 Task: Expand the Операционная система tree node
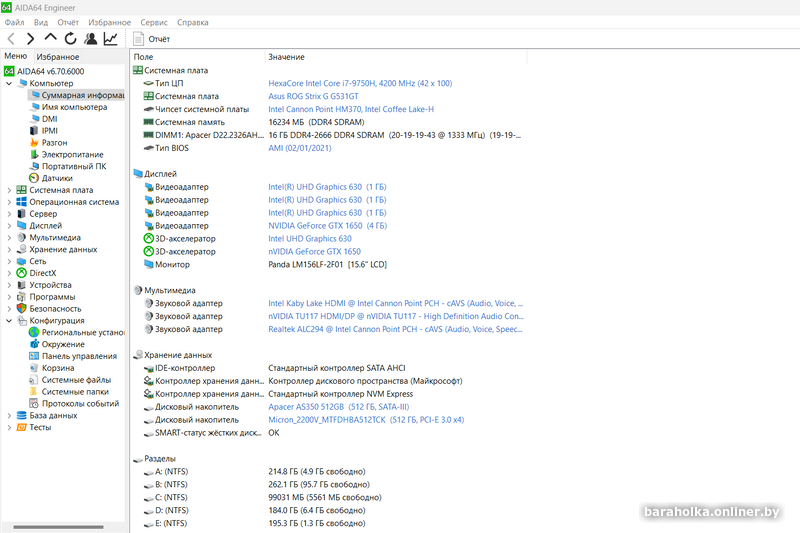click(9, 202)
